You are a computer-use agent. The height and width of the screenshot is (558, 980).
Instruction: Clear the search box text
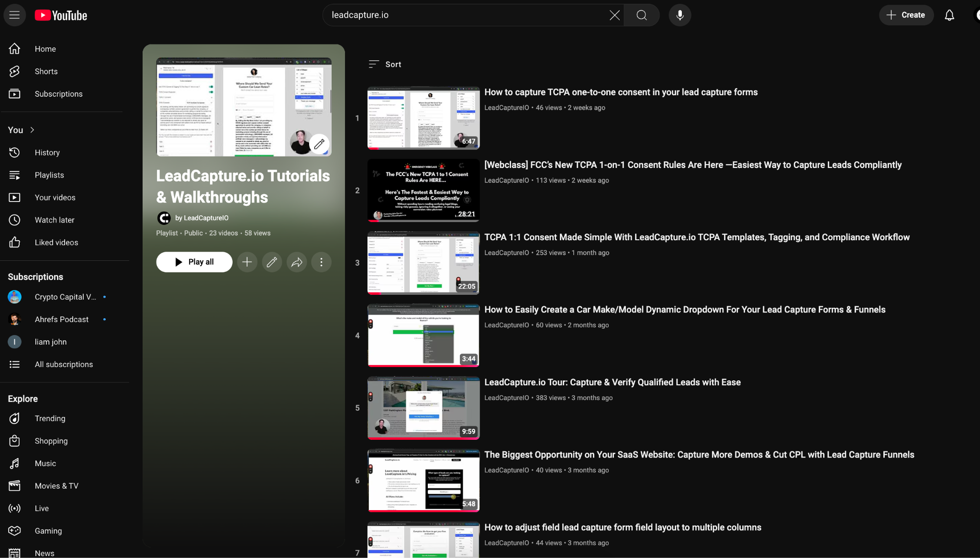tap(614, 15)
